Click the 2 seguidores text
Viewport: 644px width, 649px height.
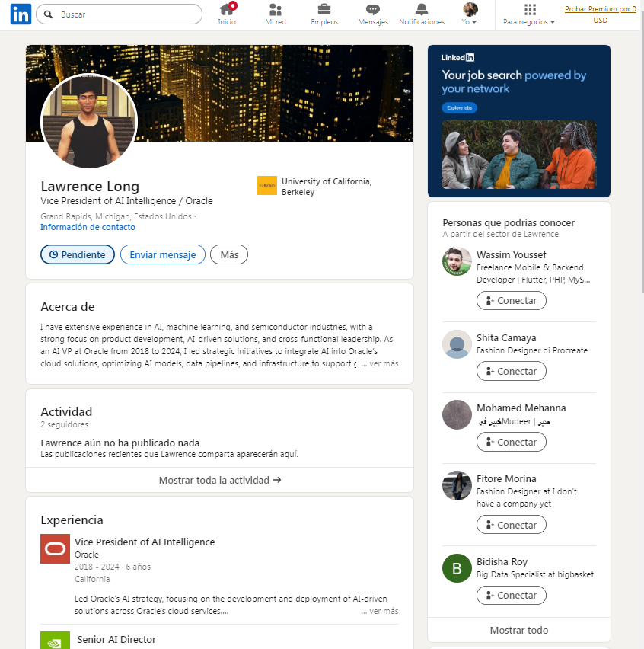[x=65, y=424]
